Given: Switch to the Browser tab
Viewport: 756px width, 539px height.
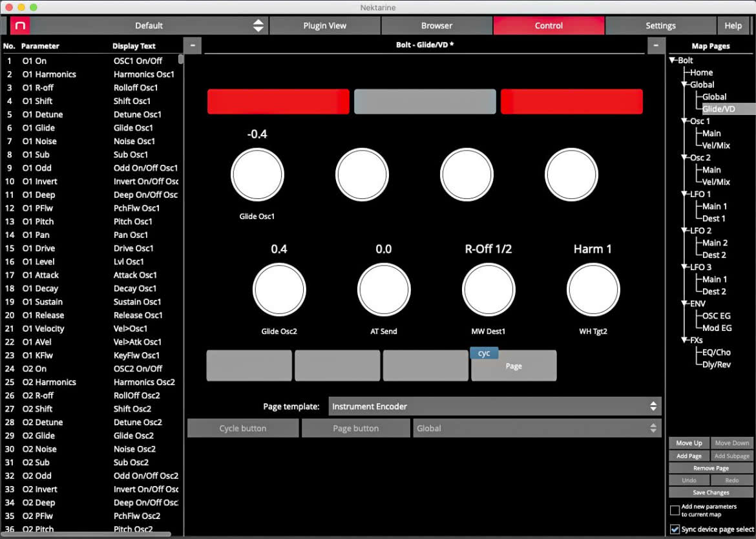Looking at the screenshot, I should pos(436,26).
